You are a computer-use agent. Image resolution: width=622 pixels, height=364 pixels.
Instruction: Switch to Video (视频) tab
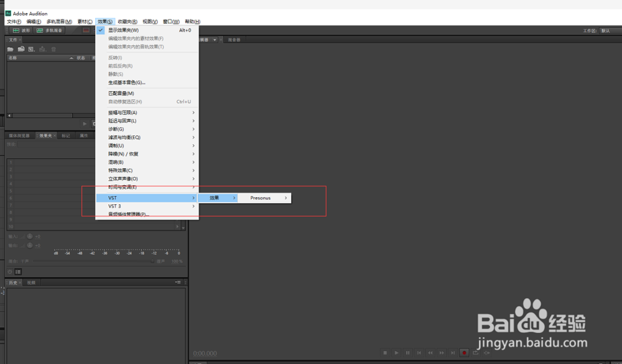click(x=31, y=283)
